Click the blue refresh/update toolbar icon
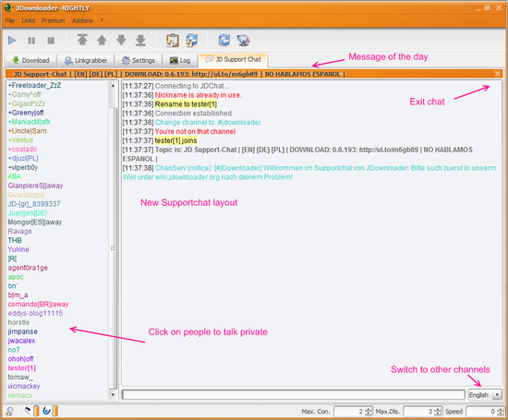Image resolution: width=508 pixels, height=420 pixels. tap(224, 41)
